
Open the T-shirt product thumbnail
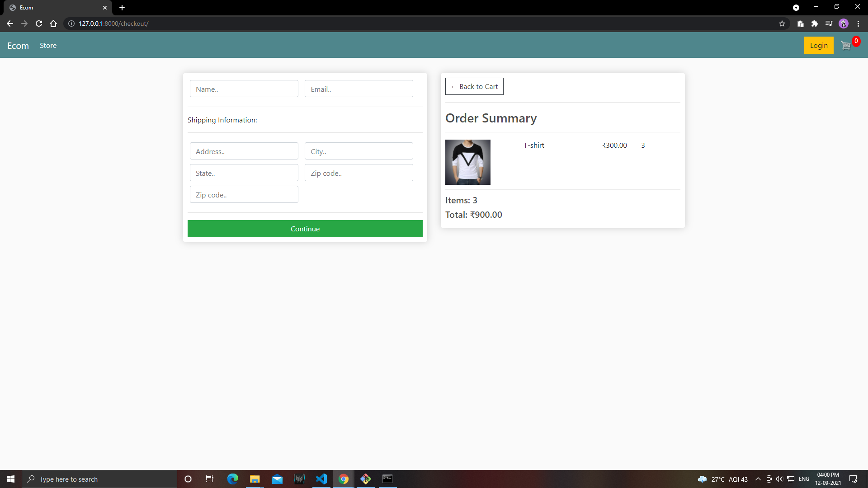pos(467,162)
